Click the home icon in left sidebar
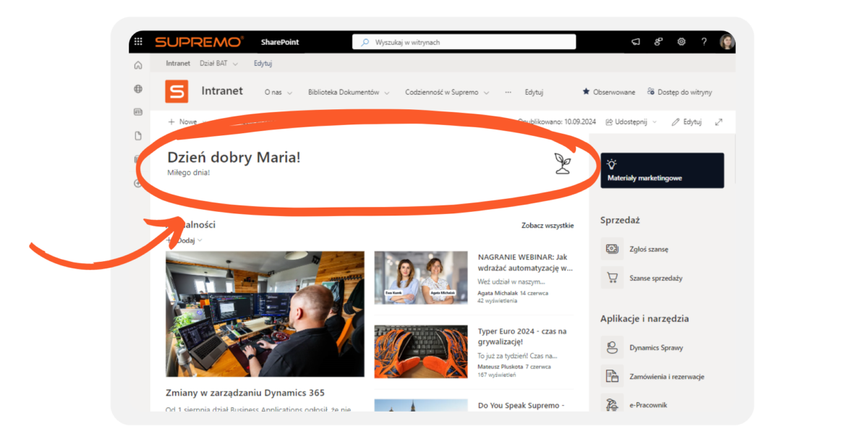This screenshot has height=434, width=868. point(138,66)
